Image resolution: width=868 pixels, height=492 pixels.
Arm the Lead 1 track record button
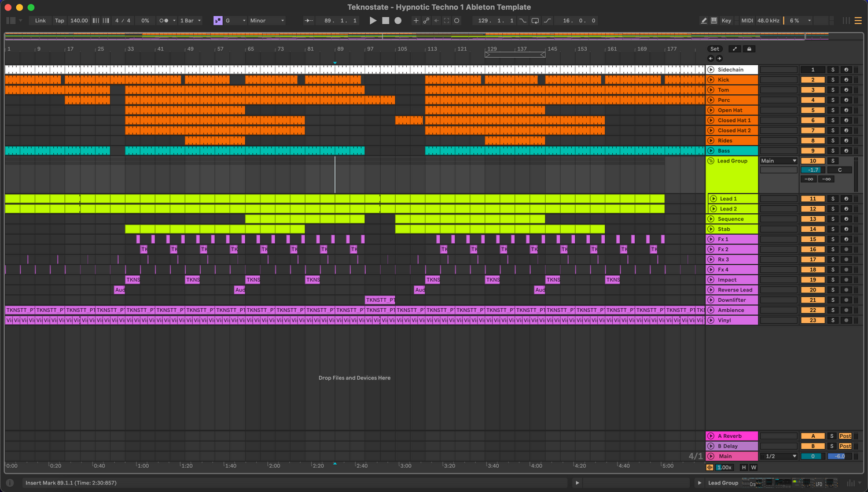pyautogui.click(x=846, y=199)
